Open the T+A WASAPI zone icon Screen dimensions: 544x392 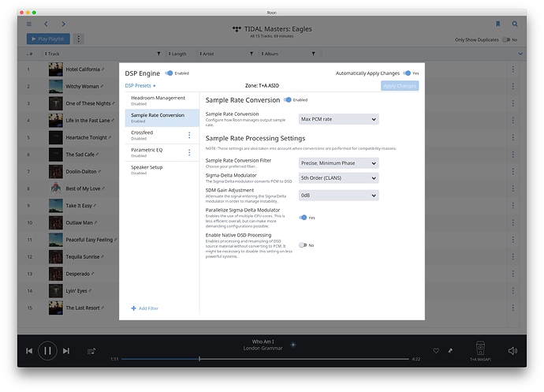tap(480, 349)
